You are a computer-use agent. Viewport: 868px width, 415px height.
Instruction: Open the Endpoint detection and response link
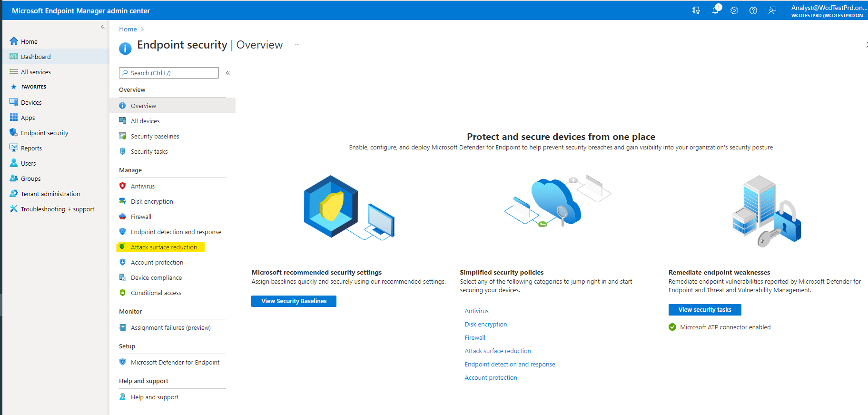coord(510,364)
